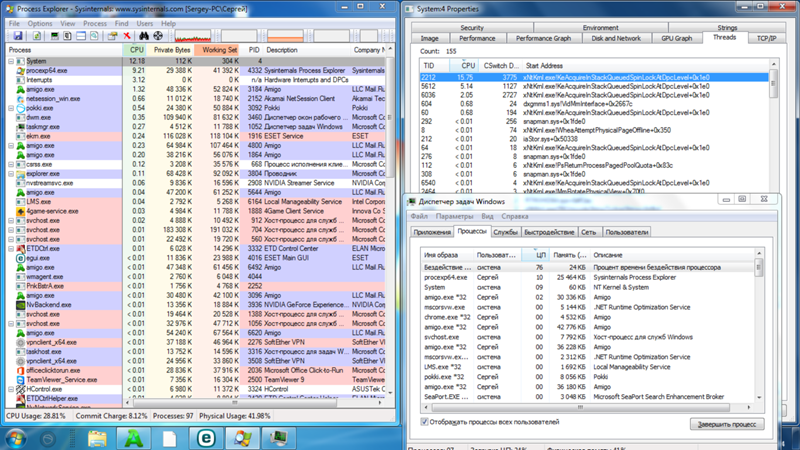The height and width of the screenshot is (450, 800).
Task: Switch to the GPU Graph tab
Action: [x=677, y=38]
